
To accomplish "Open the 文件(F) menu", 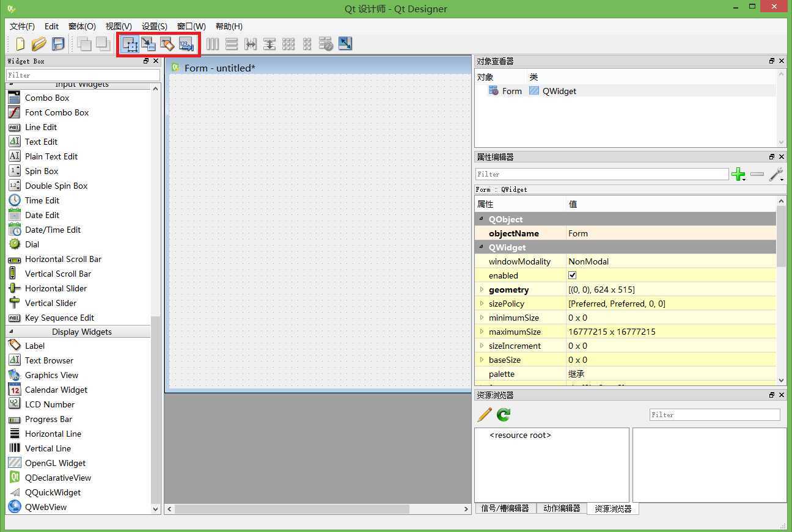I will 22,26.
